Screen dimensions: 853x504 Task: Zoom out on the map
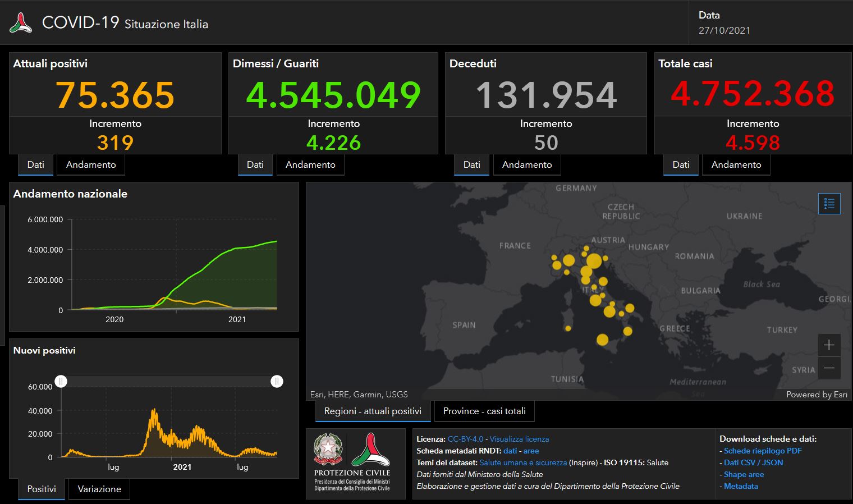pyautogui.click(x=829, y=368)
